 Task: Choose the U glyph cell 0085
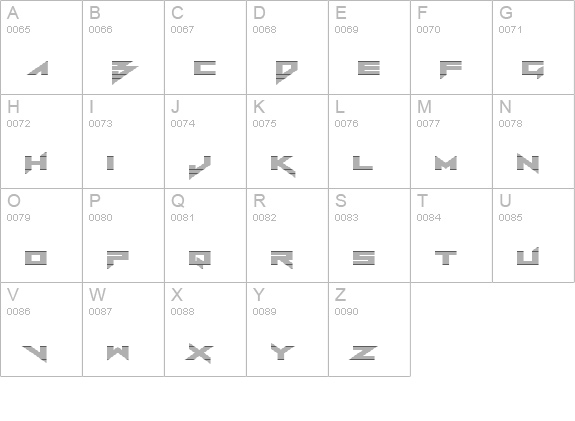click(x=533, y=235)
